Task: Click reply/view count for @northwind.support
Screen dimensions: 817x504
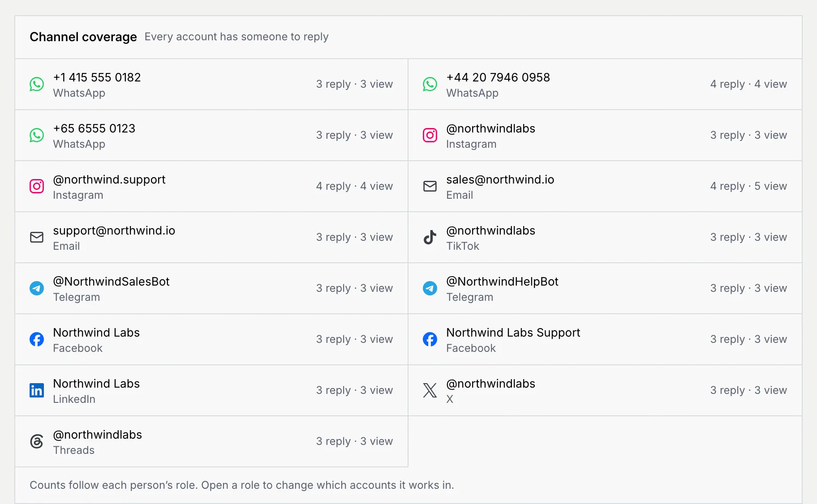Action: pos(354,186)
